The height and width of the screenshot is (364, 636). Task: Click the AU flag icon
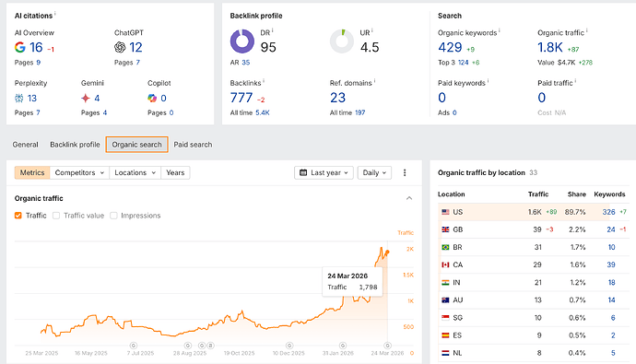click(x=445, y=300)
